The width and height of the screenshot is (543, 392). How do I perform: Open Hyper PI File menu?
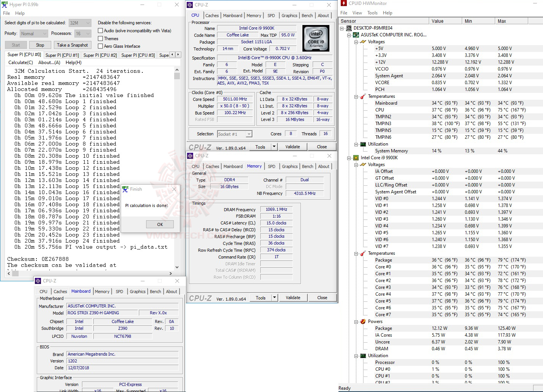coord(6,13)
